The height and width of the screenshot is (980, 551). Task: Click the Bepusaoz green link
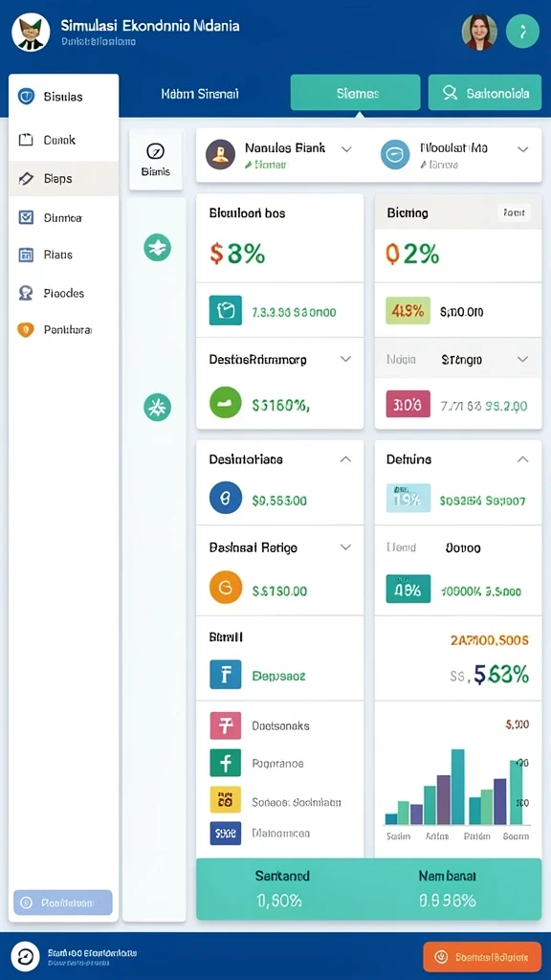pyautogui.click(x=278, y=676)
